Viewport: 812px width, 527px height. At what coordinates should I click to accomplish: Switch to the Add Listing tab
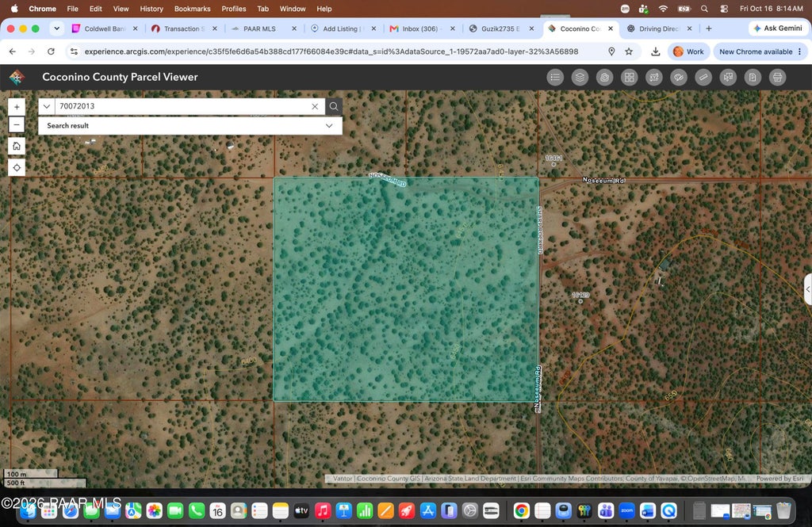(343, 29)
